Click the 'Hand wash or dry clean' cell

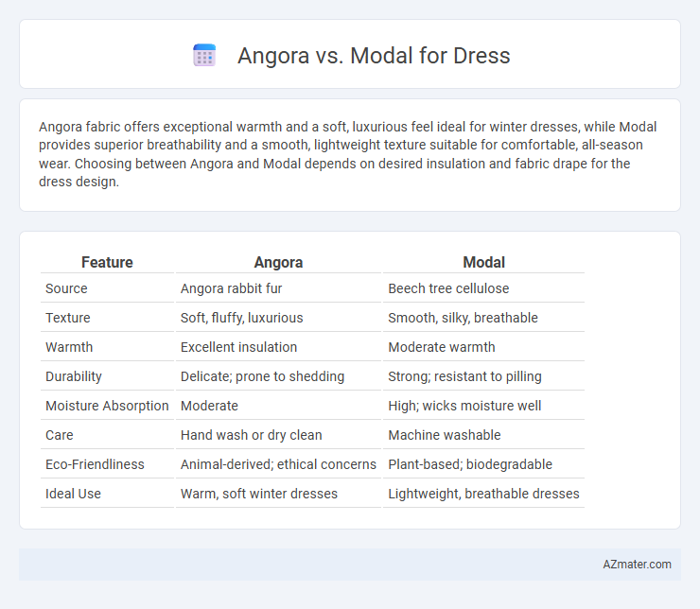coord(251,435)
